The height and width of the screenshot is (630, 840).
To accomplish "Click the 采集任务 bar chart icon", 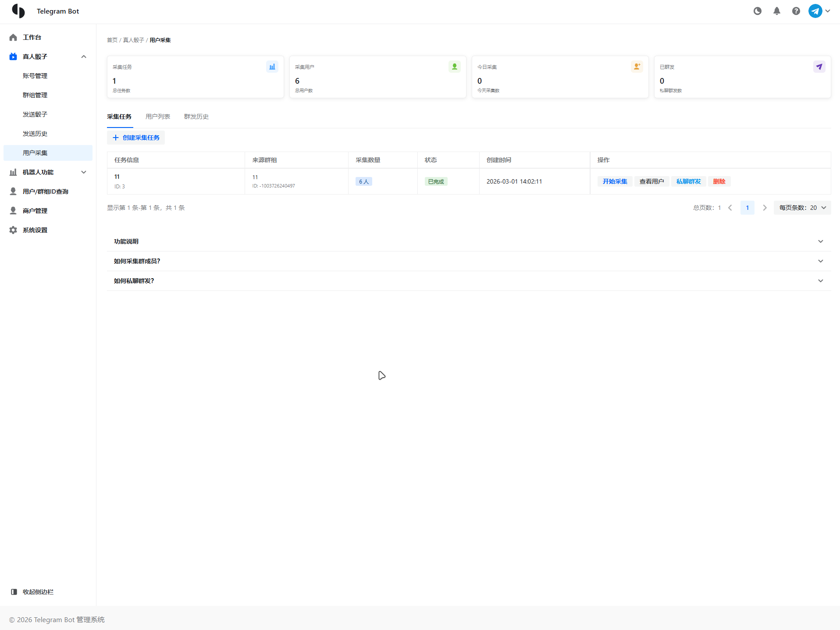I will point(272,67).
